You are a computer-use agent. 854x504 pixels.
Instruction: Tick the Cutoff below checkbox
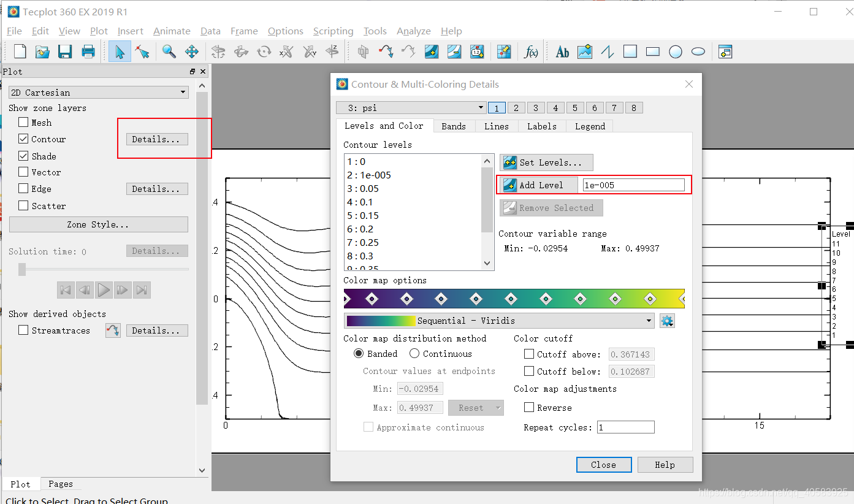tap(529, 372)
